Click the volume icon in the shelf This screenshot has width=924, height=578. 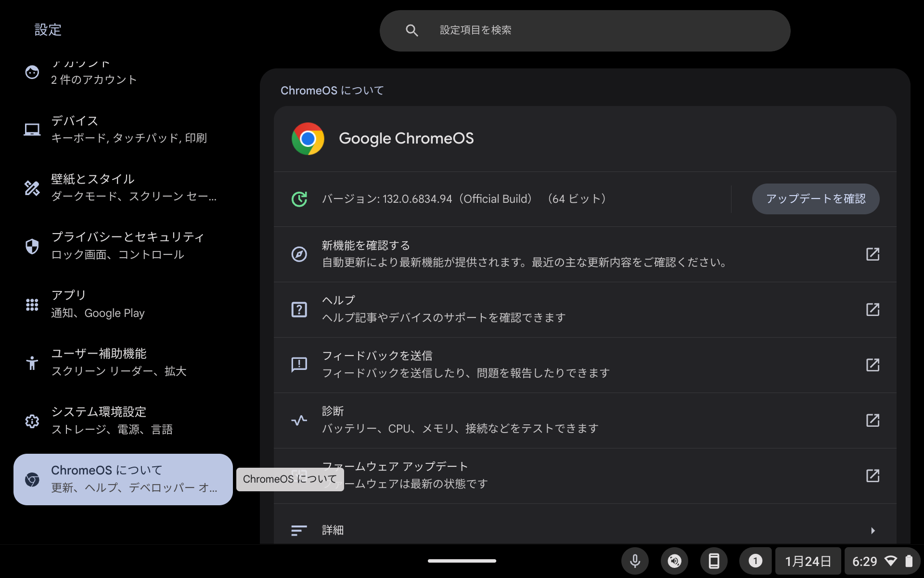pyautogui.click(x=675, y=561)
